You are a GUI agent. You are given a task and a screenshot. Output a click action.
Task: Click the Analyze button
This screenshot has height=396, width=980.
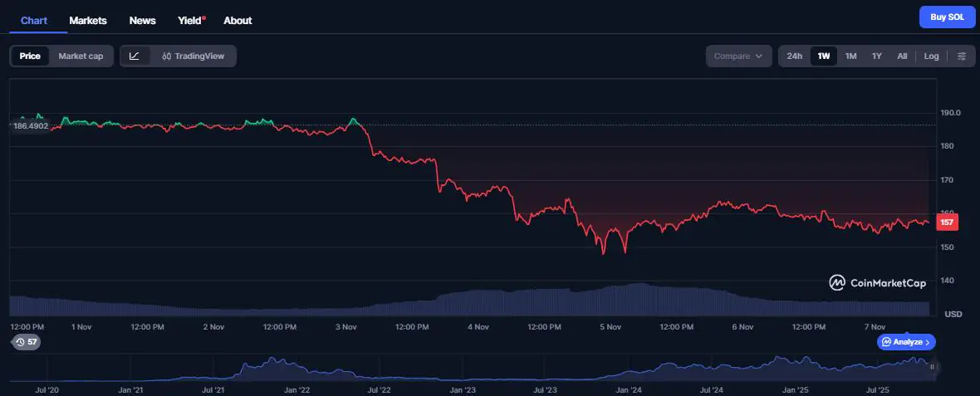pyautogui.click(x=906, y=342)
